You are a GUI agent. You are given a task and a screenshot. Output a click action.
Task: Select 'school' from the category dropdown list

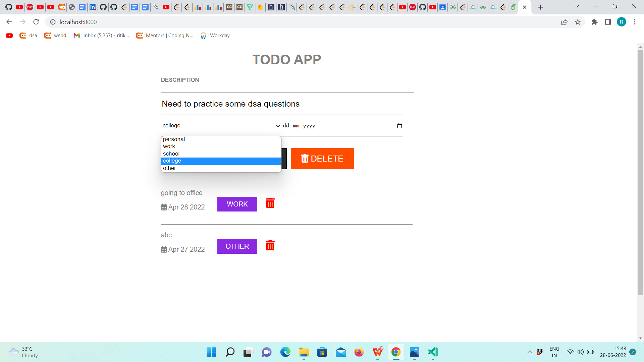pos(221,154)
